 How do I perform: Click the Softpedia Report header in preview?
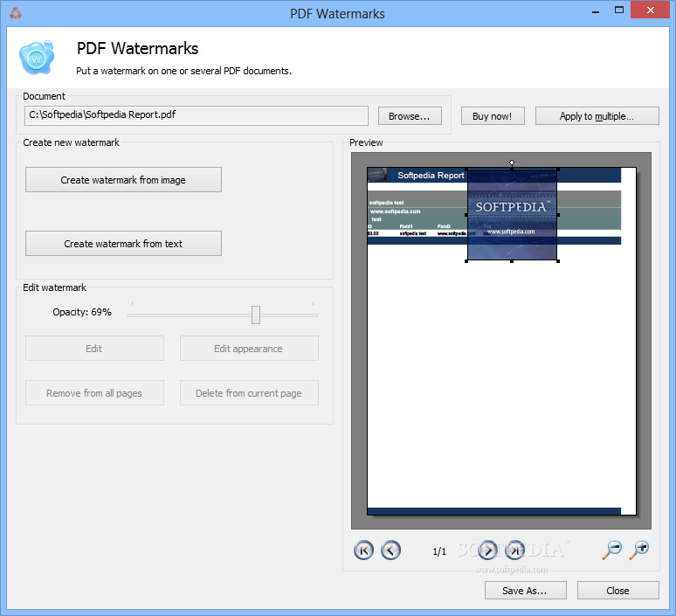click(431, 175)
